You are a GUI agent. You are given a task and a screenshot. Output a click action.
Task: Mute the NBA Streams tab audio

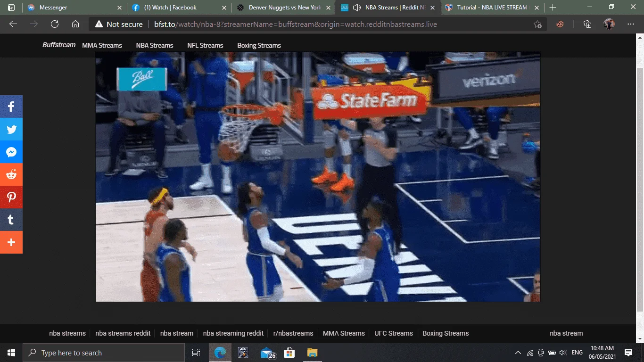[x=357, y=8]
